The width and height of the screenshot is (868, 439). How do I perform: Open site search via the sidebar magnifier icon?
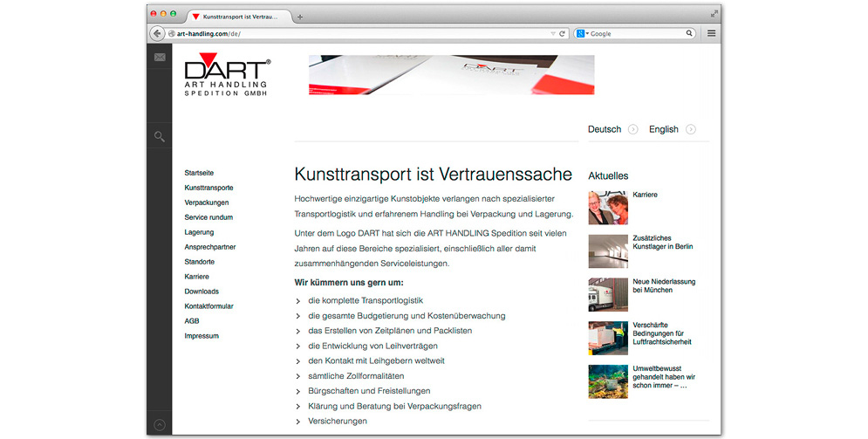[x=160, y=136]
